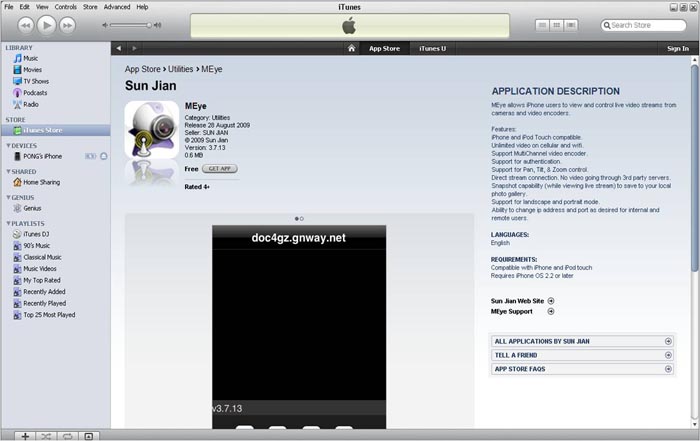Toggle repeat button at bottom
The image size is (700, 441).
point(67,436)
